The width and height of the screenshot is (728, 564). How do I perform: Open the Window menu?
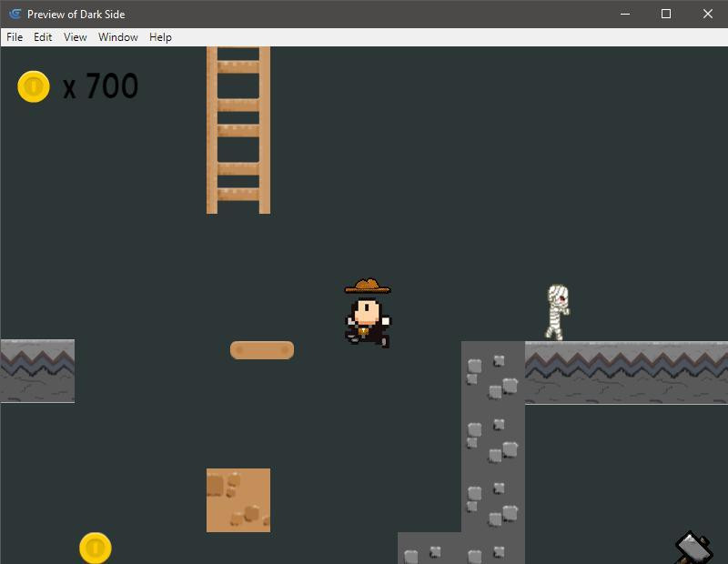tap(118, 37)
